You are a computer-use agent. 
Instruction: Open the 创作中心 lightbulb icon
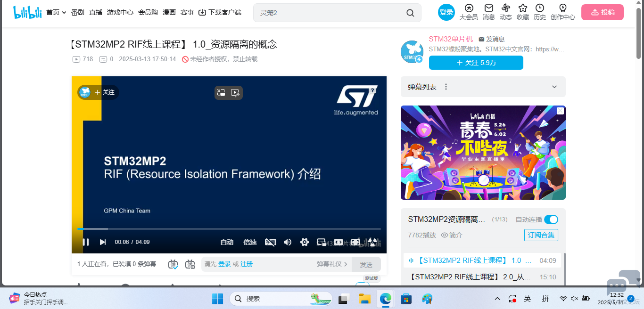coord(562,8)
